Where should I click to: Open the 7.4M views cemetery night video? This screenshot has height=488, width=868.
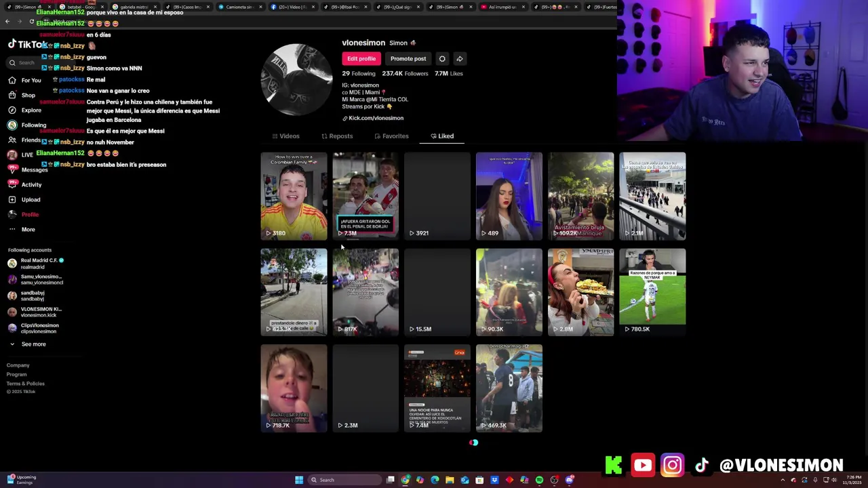[x=437, y=388]
